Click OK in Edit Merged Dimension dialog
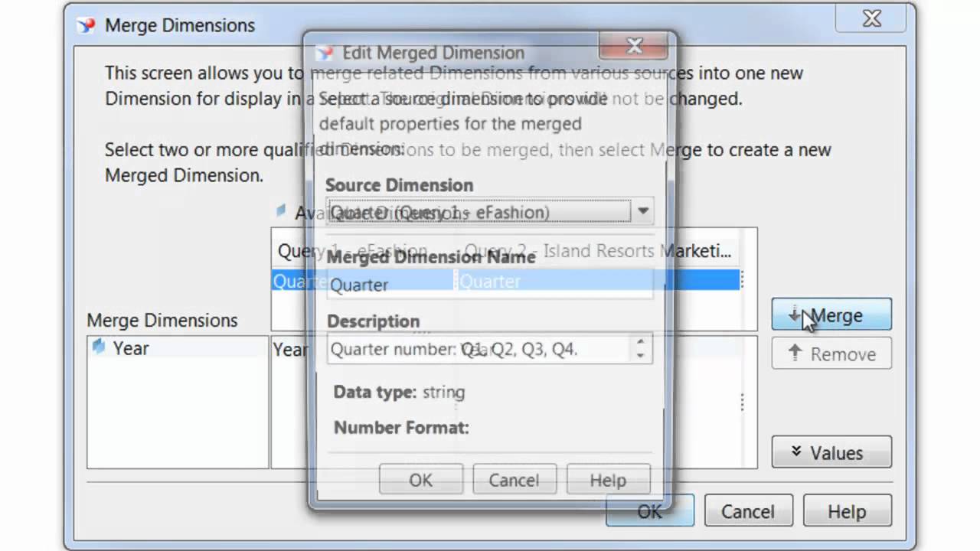980x551 pixels. point(421,480)
